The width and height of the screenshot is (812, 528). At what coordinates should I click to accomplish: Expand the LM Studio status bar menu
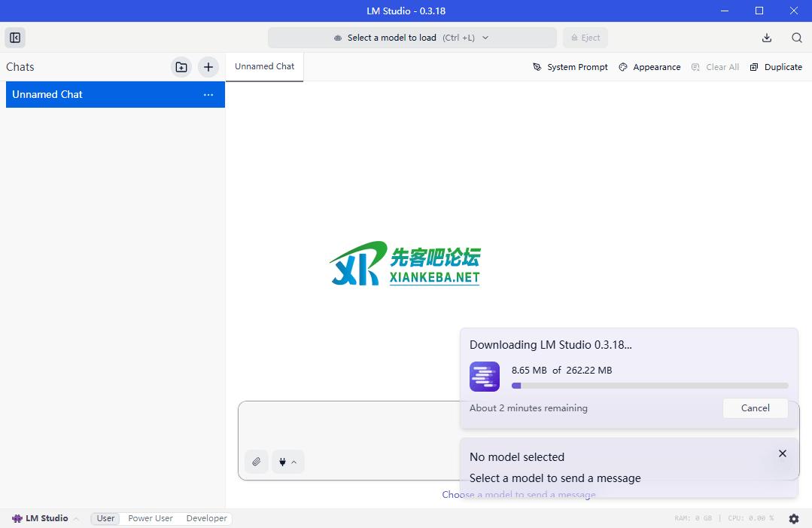[x=45, y=518]
